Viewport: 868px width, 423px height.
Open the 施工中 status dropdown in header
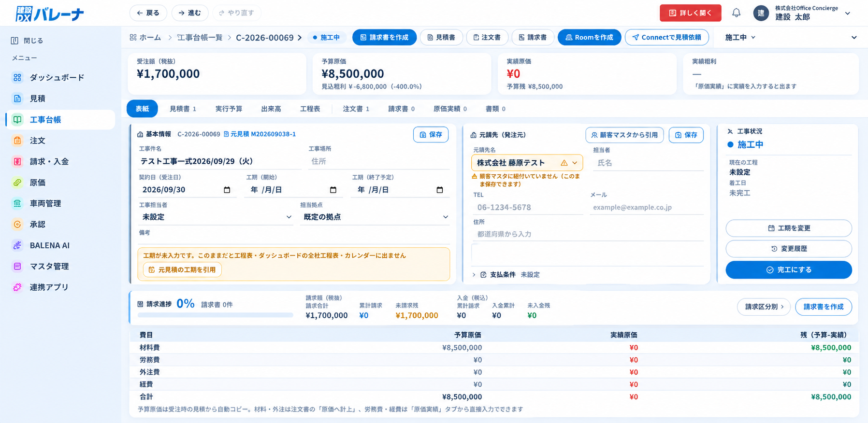(740, 37)
